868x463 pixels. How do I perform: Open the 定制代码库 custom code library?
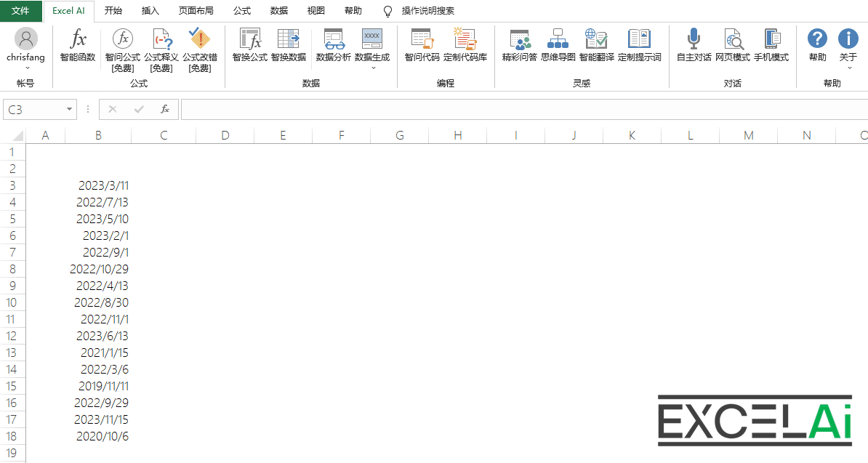[x=465, y=45]
